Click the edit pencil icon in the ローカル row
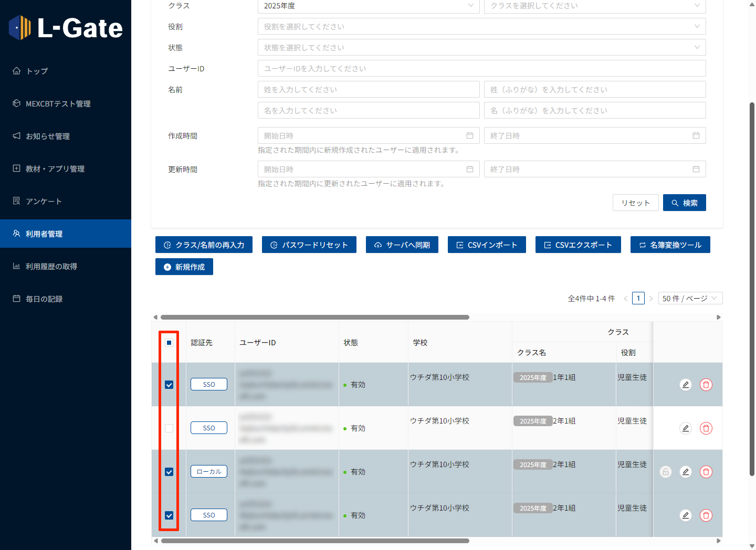The image size is (756, 550). click(685, 472)
